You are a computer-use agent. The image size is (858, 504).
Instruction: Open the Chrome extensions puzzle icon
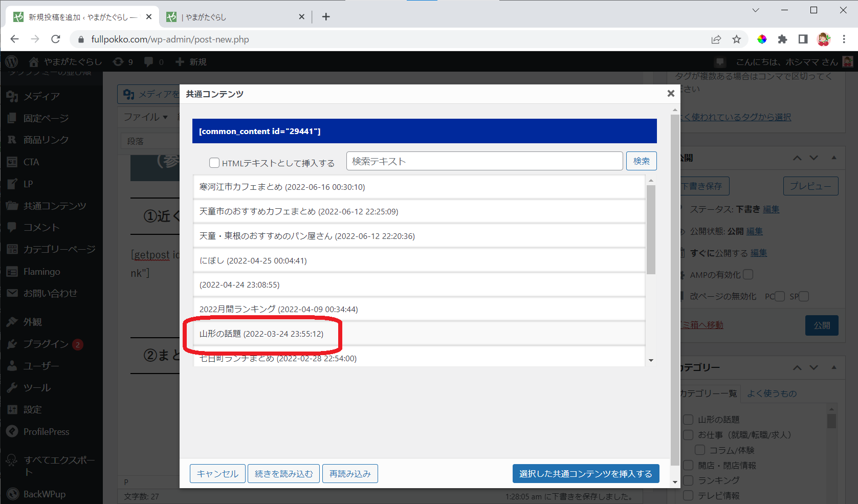[x=782, y=39]
